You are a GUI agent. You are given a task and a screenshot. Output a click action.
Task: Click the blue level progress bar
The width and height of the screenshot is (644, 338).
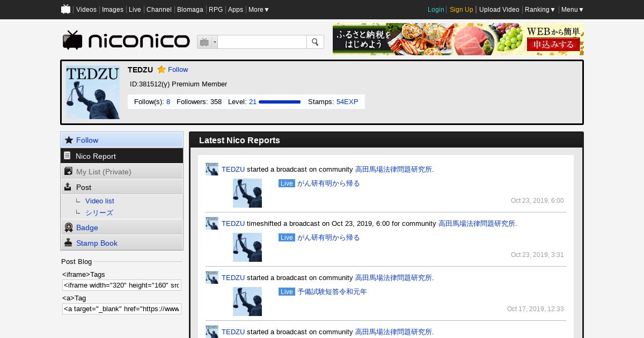pos(280,102)
